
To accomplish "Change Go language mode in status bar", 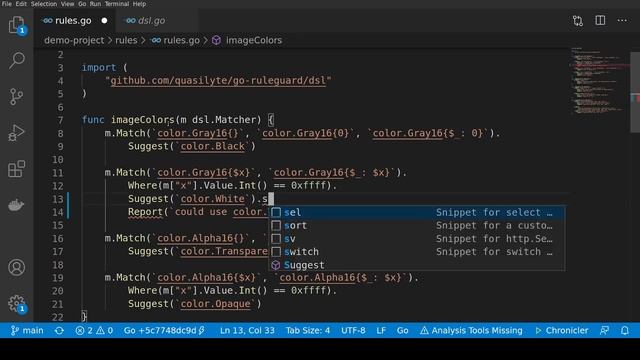I will (402, 331).
